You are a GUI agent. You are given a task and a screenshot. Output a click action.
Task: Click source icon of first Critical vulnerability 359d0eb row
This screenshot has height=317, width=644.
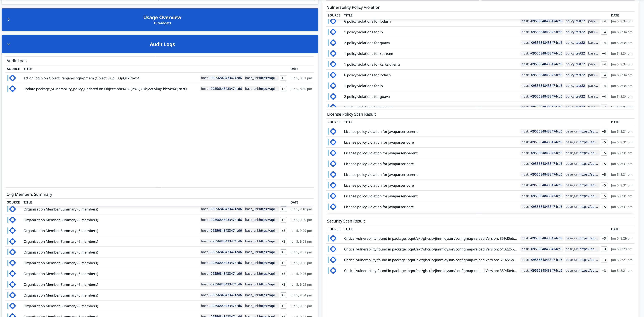coord(333,238)
